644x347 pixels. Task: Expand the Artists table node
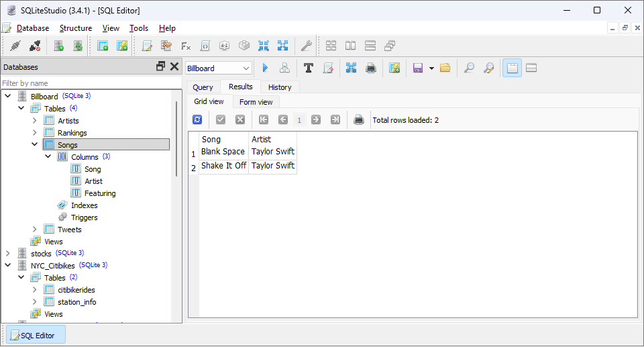[35, 120]
